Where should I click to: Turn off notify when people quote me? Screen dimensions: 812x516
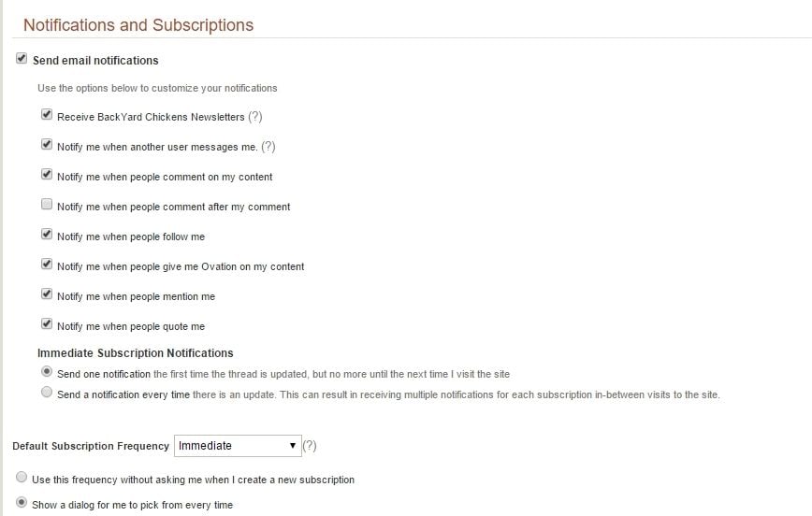tap(47, 324)
